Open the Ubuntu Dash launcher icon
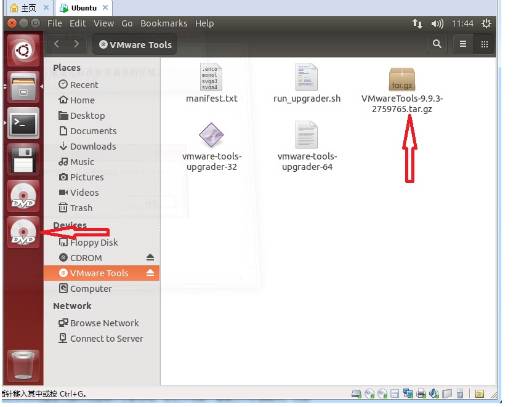 pos(23,51)
